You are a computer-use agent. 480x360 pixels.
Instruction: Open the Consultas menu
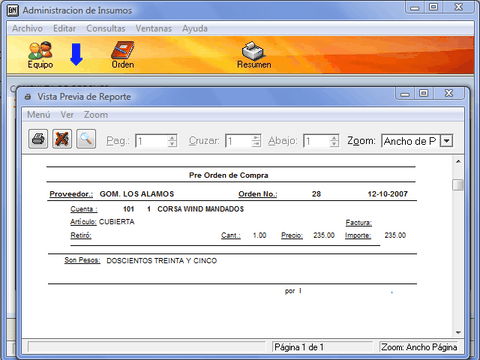[x=106, y=29]
